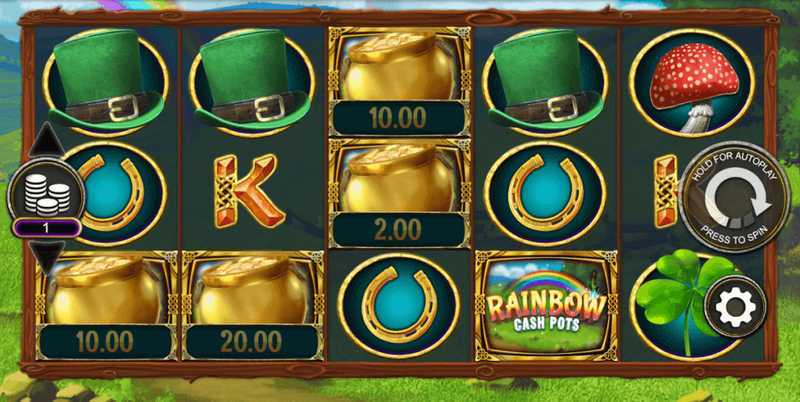This screenshot has width=800, height=402.
Task: Click the horseshoe in the bottom middle reel
Action: point(399,305)
